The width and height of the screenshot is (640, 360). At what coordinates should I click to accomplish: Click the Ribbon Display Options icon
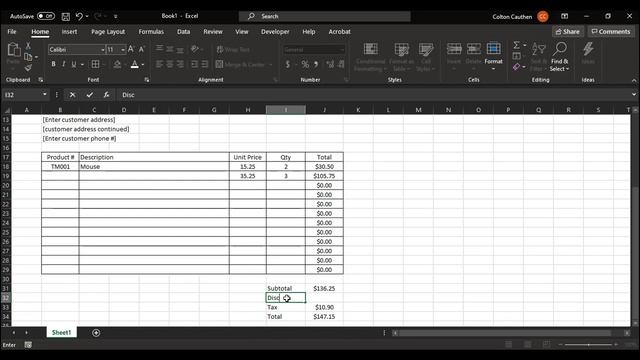pyautogui.click(x=564, y=16)
